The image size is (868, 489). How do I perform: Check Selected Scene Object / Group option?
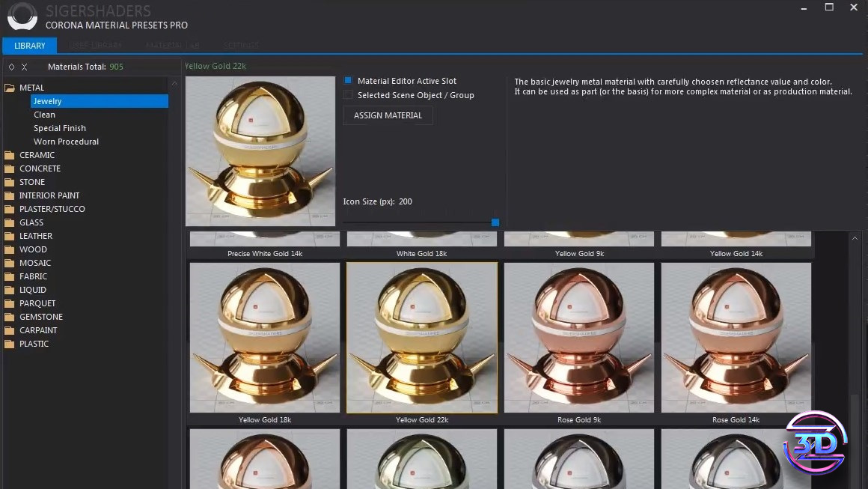click(348, 95)
